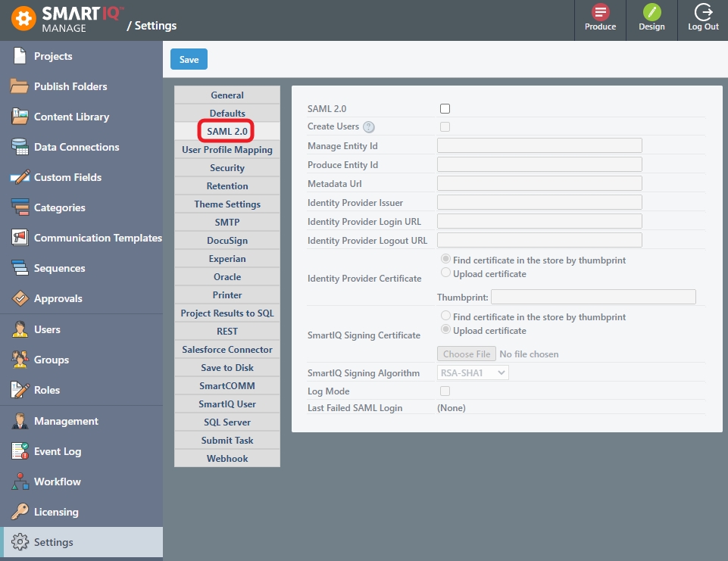Open the SmartIQ User tab
The image size is (728, 561).
click(x=227, y=404)
